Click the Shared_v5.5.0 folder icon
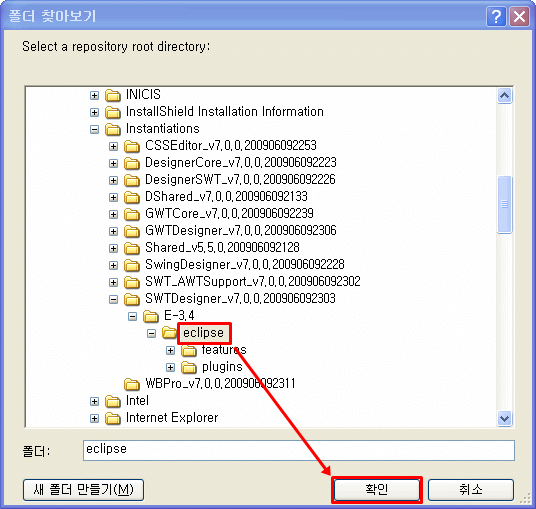This screenshot has height=509, width=536. [132, 248]
